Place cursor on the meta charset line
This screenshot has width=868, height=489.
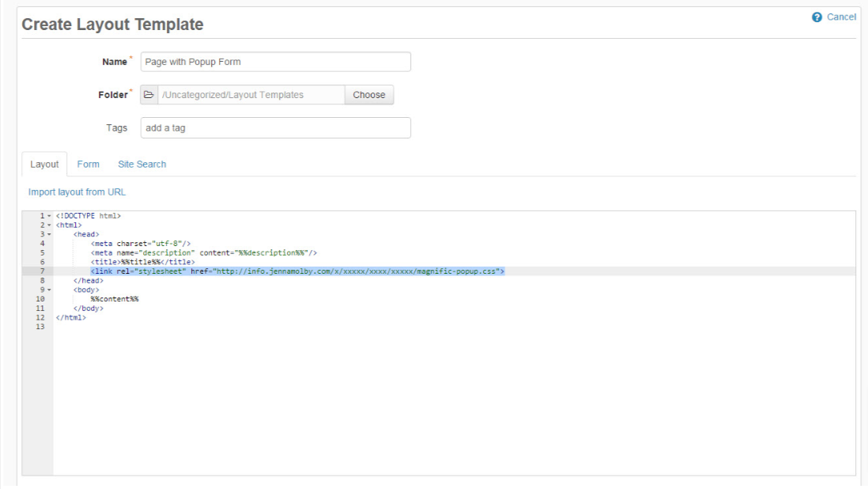point(141,244)
